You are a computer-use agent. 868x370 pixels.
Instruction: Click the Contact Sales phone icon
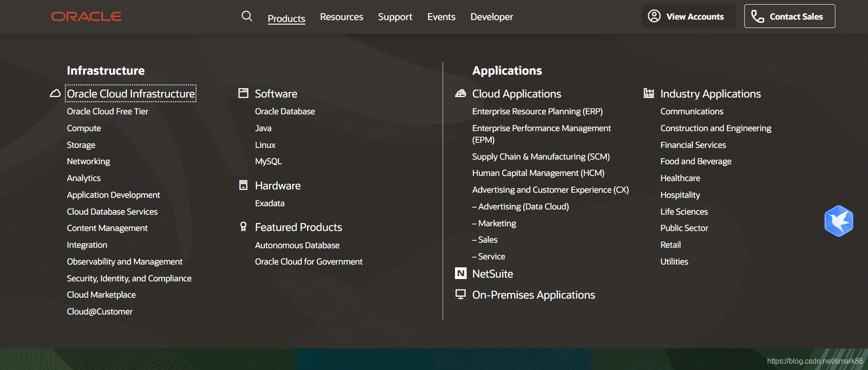[x=757, y=17]
